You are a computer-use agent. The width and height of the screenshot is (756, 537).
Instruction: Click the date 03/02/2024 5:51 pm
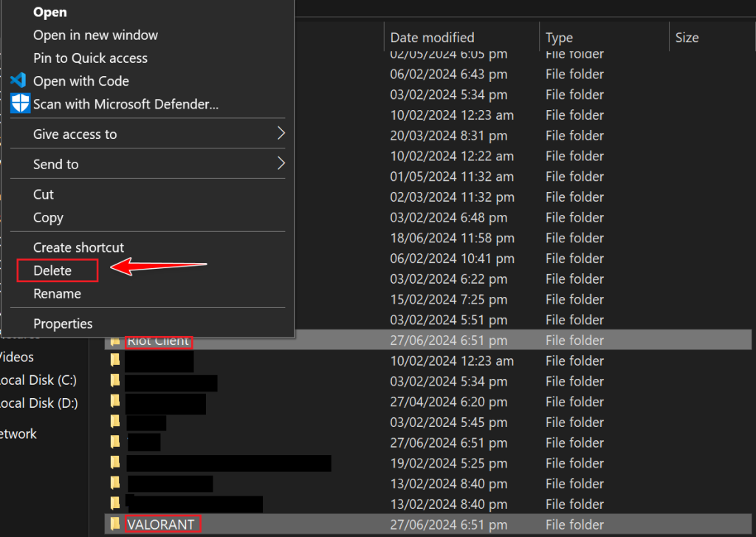tap(448, 320)
